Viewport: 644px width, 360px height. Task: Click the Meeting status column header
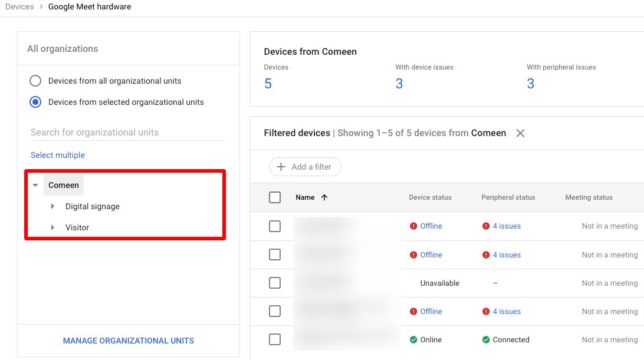coord(589,197)
